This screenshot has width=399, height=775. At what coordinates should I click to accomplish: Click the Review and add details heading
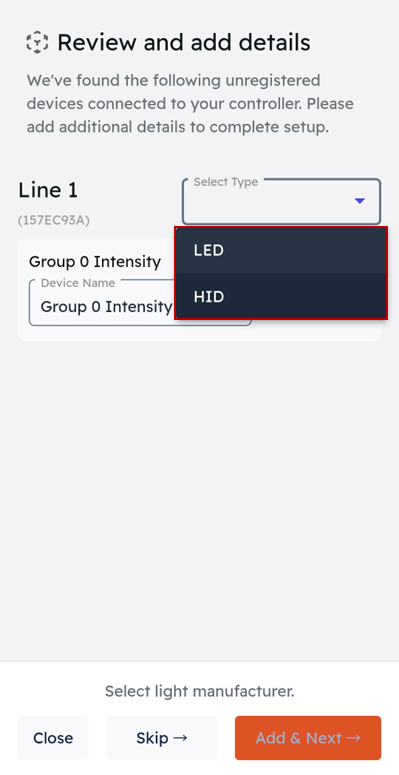tap(184, 43)
